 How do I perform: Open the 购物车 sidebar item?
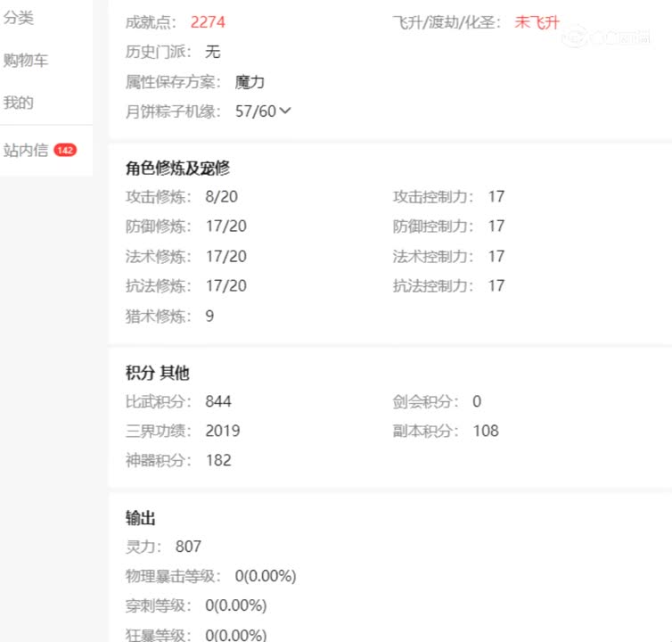pos(26,61)
